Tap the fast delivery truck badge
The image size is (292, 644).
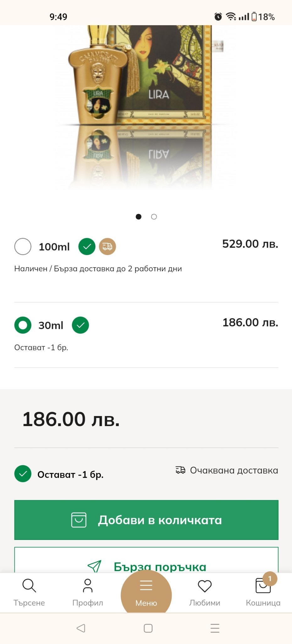click(107, 247)
